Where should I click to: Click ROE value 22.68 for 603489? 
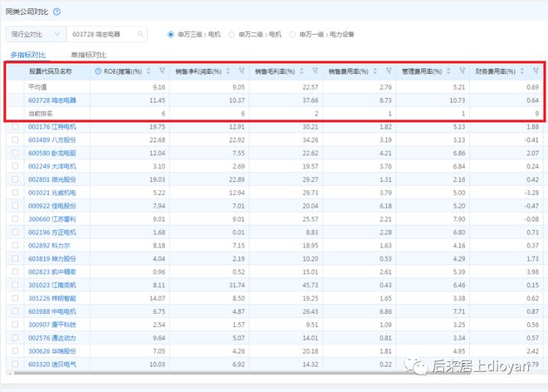pyautogui.click(x=157, y=140)
